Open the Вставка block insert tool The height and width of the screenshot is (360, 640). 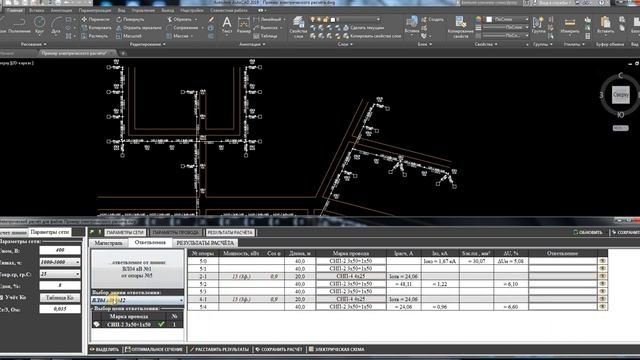[412, 24]
